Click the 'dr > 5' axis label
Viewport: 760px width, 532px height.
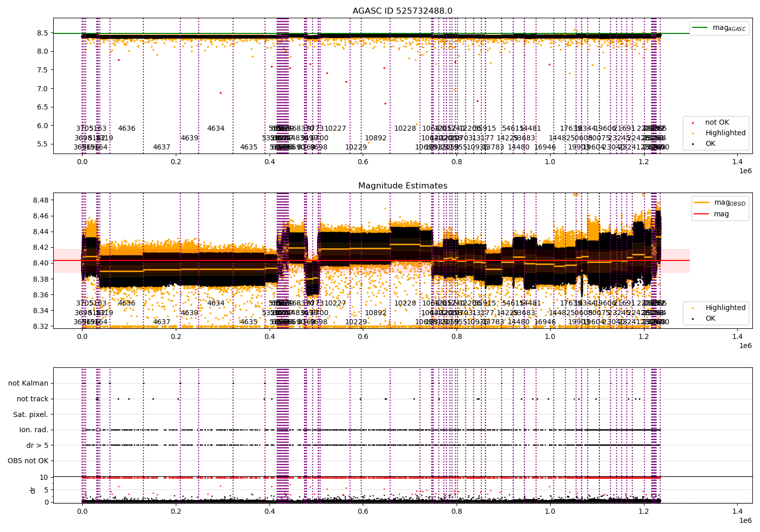pyautogui.click(x=37, y=445)
